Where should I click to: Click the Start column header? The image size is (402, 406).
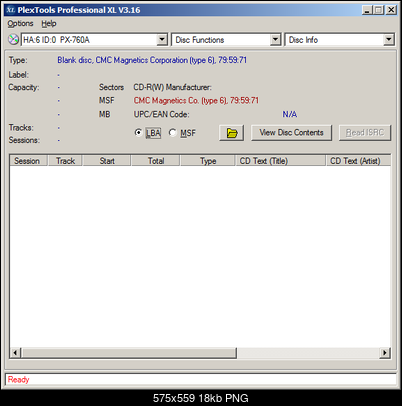point(107,161)
